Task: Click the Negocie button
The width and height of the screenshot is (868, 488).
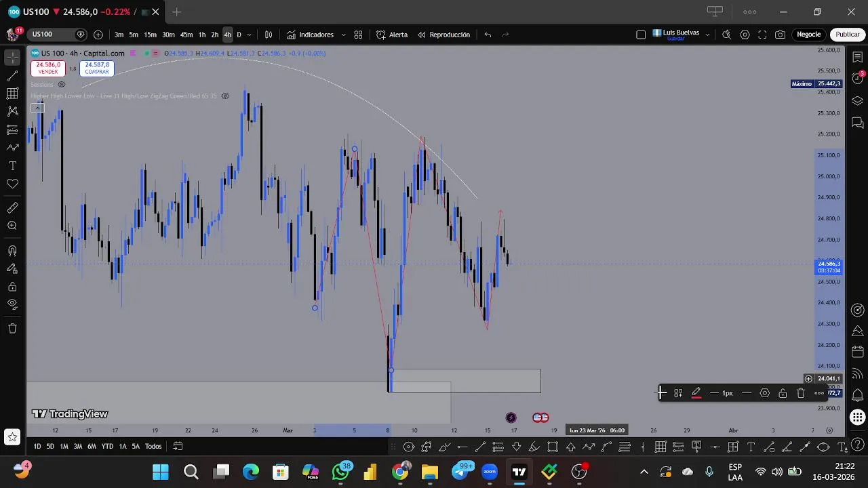Action: pos(808,35)
